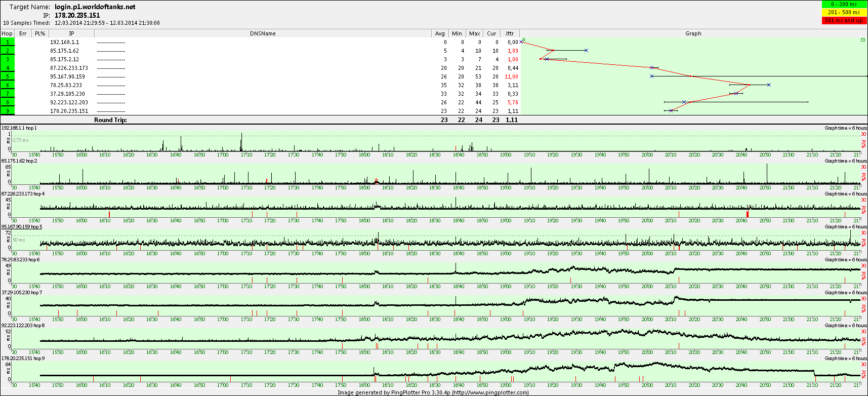Image resolution: width=868 pixels, height=396 pixels.
Task: Select the green hop 7 indicator box
Action: point(8,94)
